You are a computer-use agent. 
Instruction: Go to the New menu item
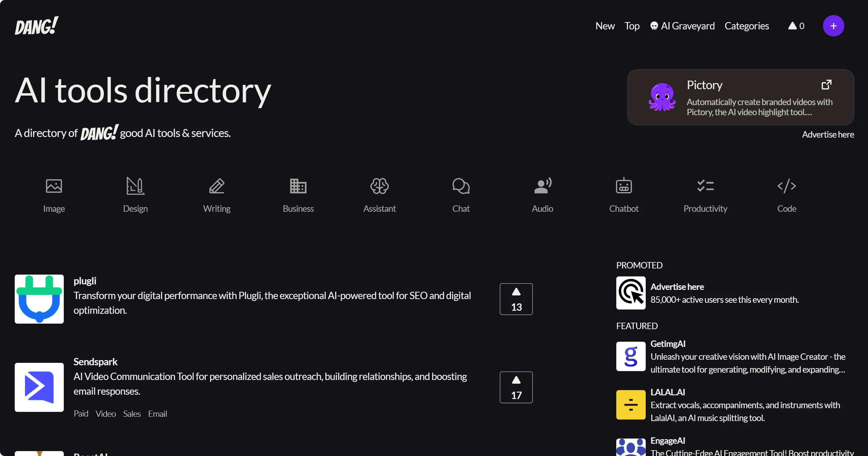point(605,26)
